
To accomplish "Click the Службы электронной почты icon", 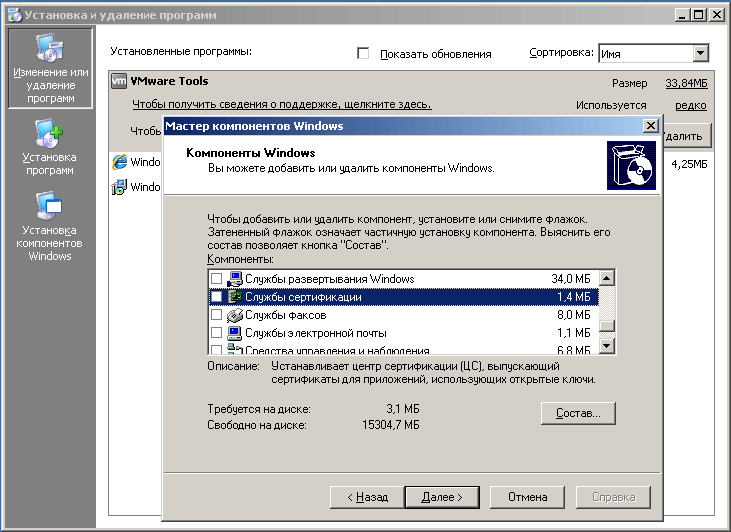I will [x=235, y=333].
